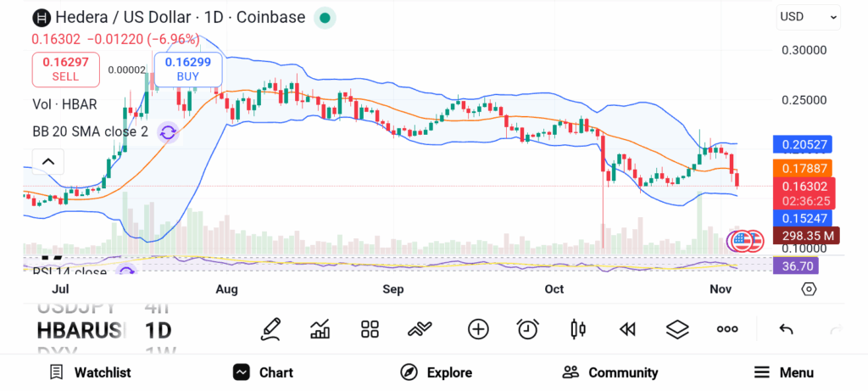The width and height of the screenshot is (868, 391).
Task: Go to the Explore tab
Action: click(437, 372)
